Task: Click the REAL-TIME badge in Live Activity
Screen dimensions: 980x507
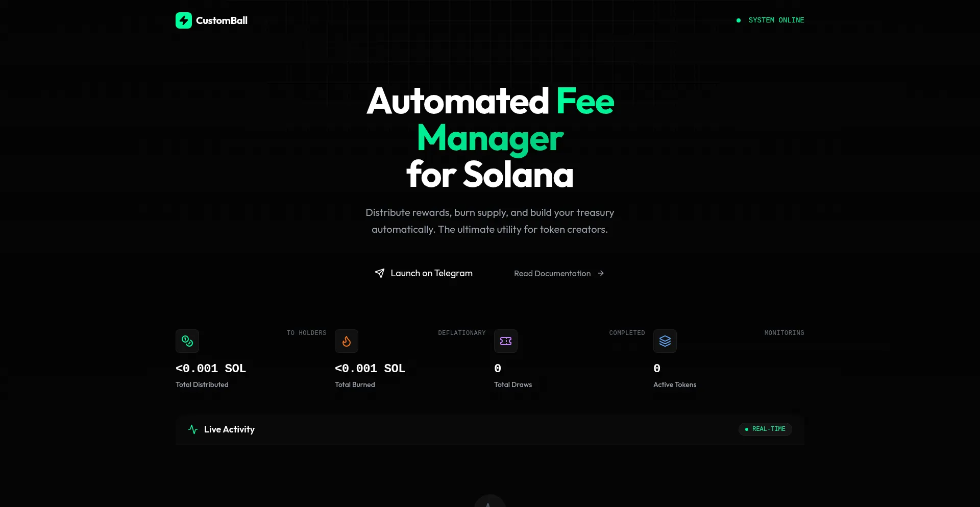Action: tap(765, 429)
